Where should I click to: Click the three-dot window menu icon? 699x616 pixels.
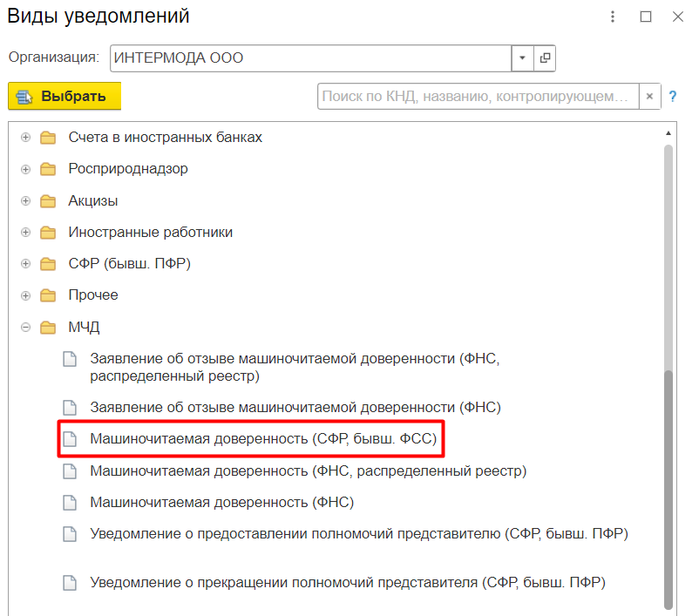614,17
